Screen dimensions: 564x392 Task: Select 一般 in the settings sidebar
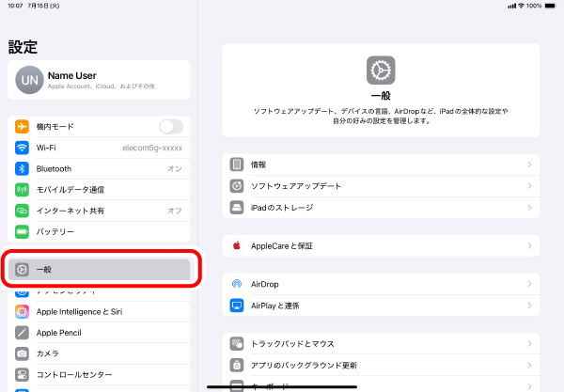99,270
